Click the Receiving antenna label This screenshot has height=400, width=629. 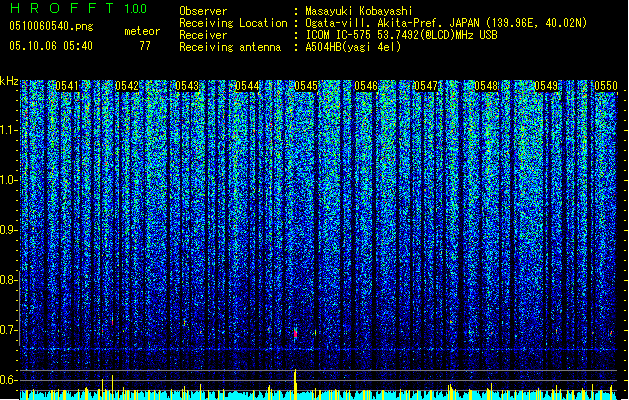[x=230, y=47]
